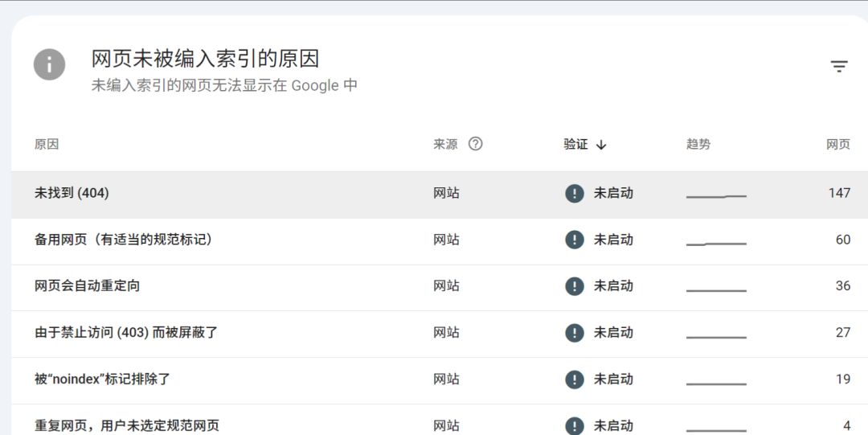The width and height of the screenshot is (868, 435).
Task: Click the sort arrow beside 验证
Action: [x=602, y=146]
